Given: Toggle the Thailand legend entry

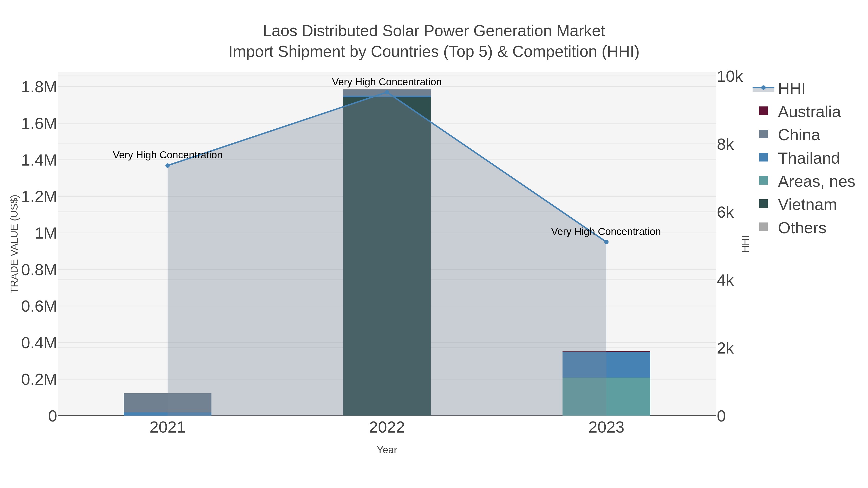Looking at the screenshot, I should click(799, 158).
